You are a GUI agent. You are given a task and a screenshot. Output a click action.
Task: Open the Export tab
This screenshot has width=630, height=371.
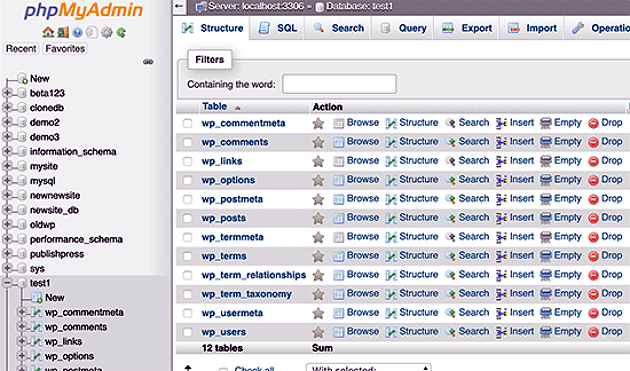pyautogui.click(x=466, y=28)
